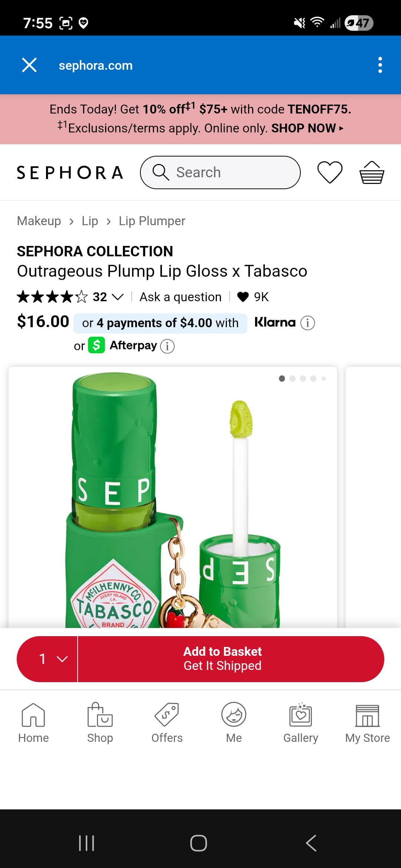Click the Ask a question link
The image size is (401, 868).
click(180, 297)
